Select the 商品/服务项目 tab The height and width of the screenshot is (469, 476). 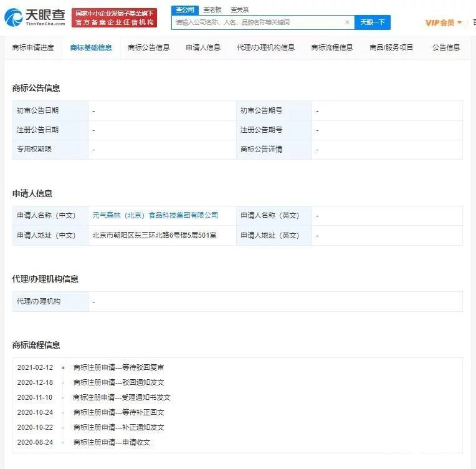(391, 47)
